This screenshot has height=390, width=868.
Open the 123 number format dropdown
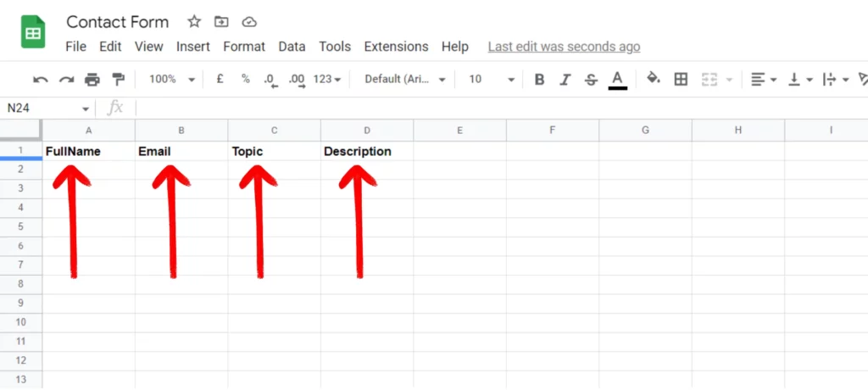(327, 79)
